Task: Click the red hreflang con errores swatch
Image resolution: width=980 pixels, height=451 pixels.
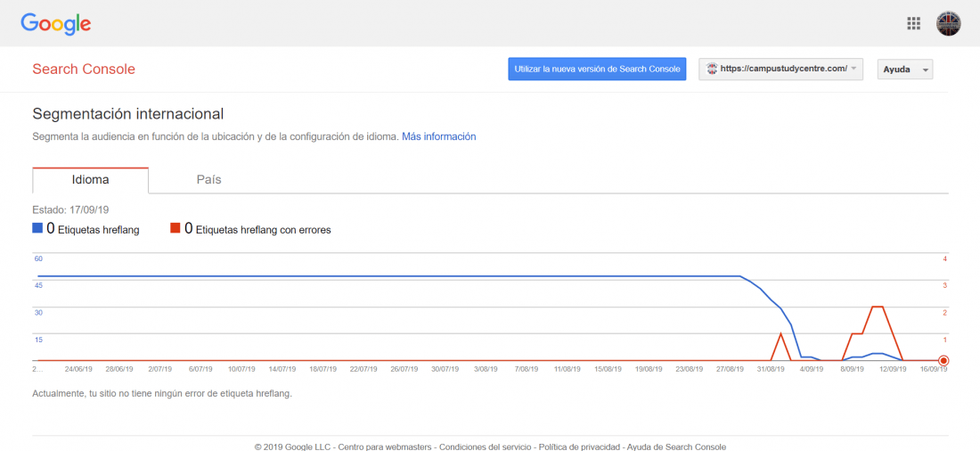Action: pos(175,228)
